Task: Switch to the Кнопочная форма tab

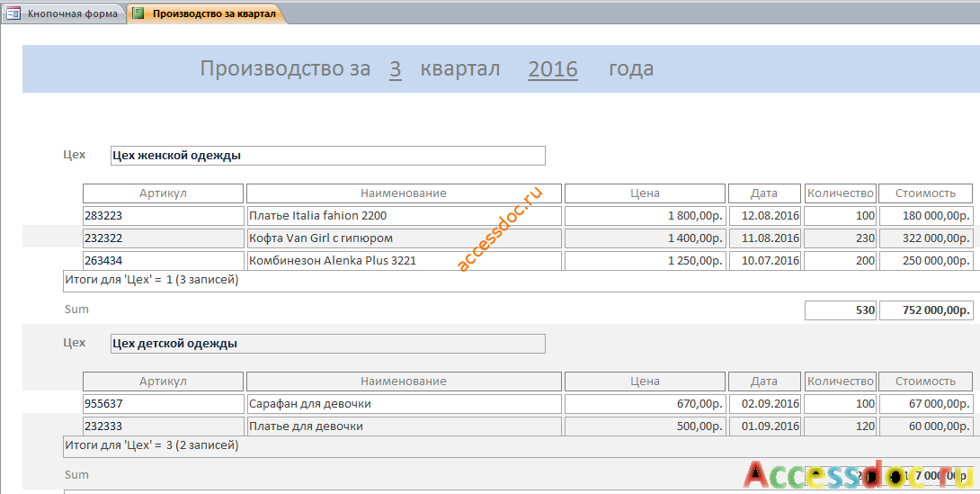Action: point(63,13)
